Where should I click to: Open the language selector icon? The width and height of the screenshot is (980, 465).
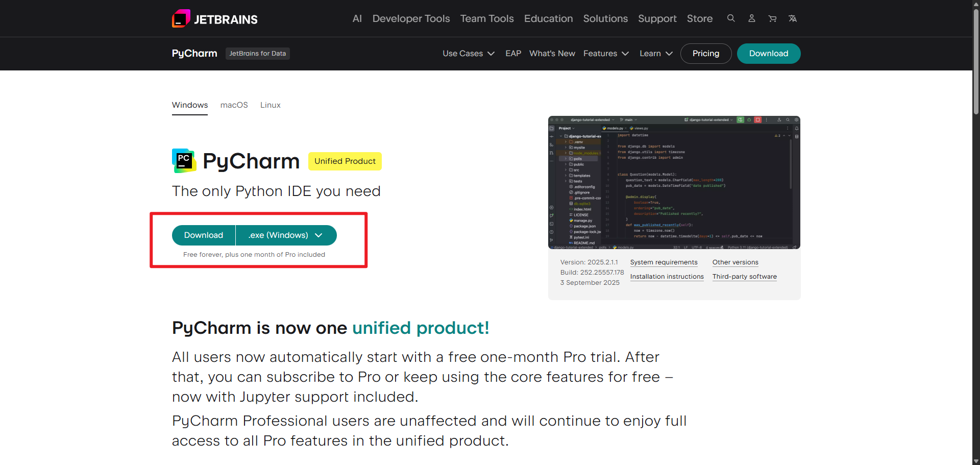click(793, 18)
